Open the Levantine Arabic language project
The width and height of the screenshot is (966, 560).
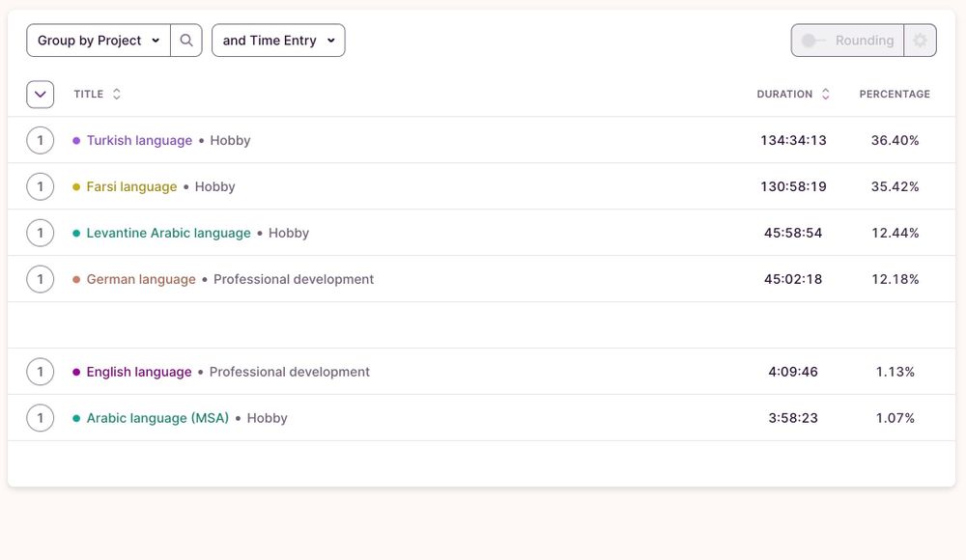click(168, 233)
